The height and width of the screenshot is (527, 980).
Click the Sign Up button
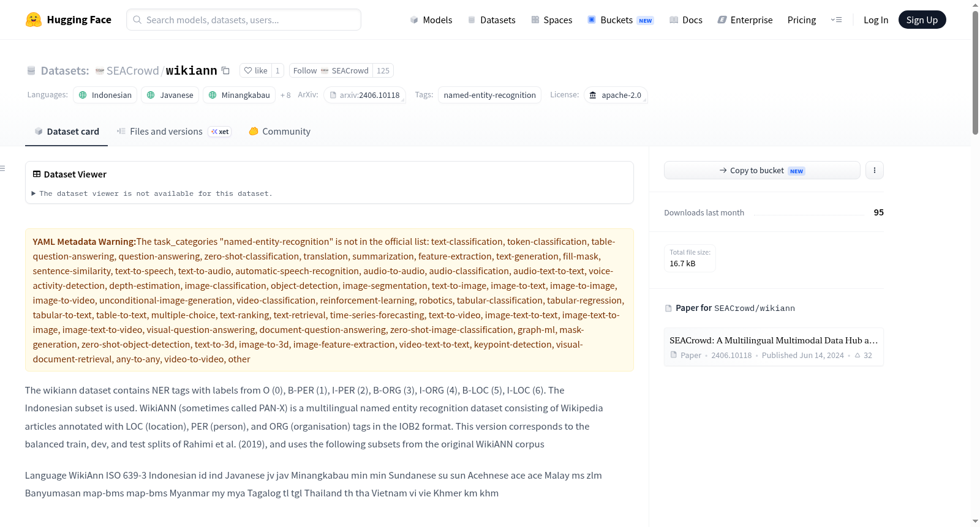click(x=922, y=20)
